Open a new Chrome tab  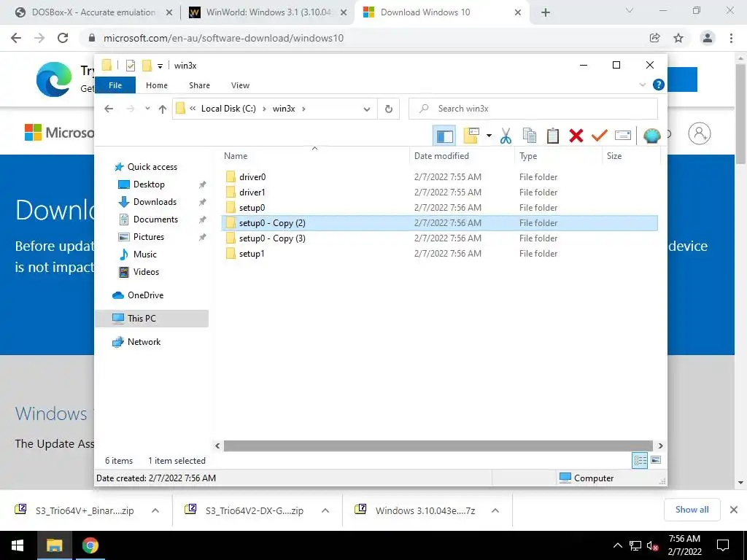point(546,13)
